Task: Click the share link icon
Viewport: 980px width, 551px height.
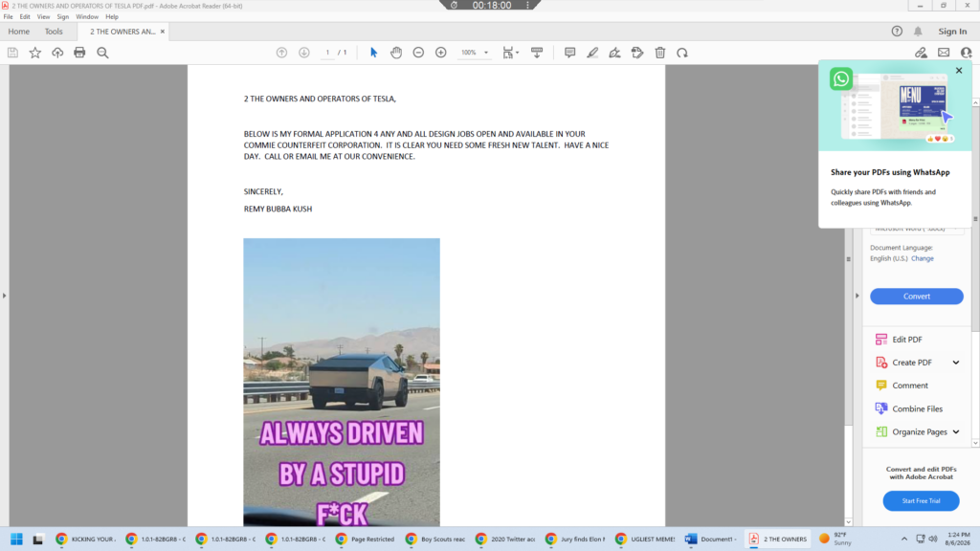Action: pyautogui.click(x=922, y=53)
